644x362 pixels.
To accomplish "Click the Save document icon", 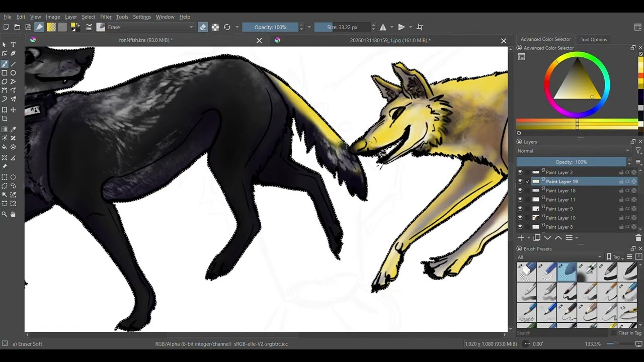I will (x=28, y=27).
